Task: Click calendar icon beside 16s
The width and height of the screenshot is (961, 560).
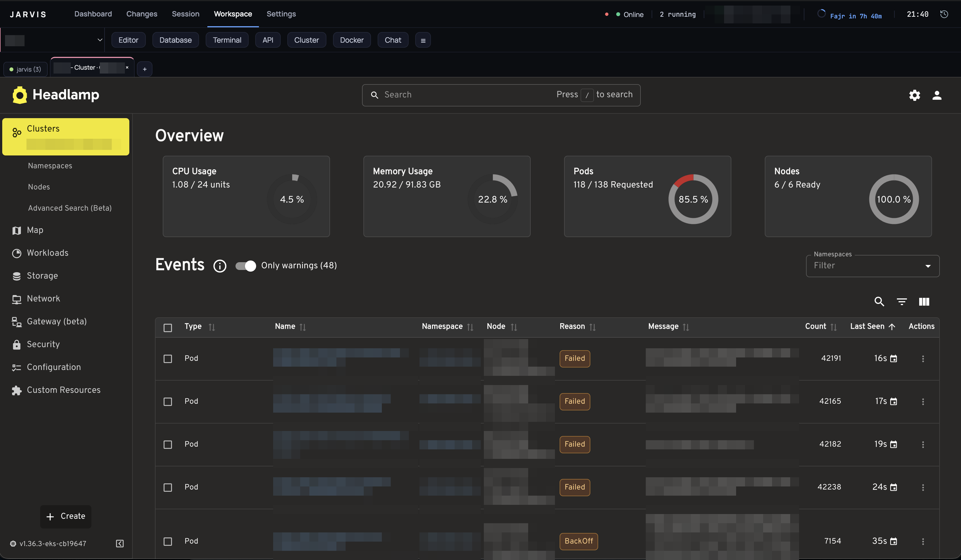Action: 894,358
